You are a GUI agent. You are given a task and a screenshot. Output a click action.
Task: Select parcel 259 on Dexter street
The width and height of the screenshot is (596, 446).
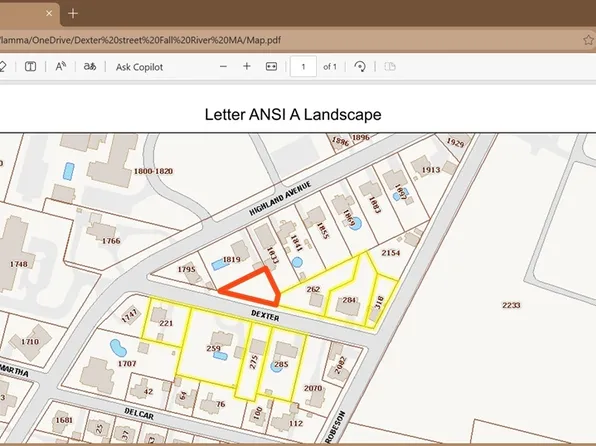point(213,348)
